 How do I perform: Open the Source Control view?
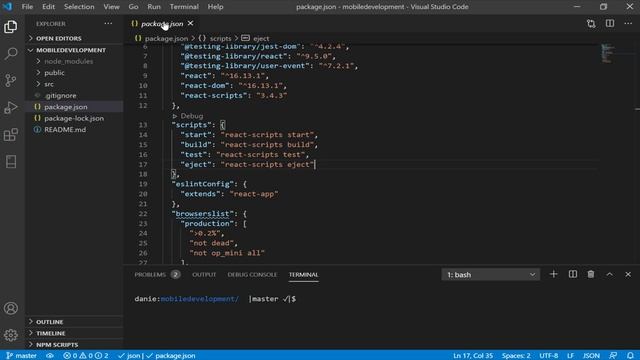click(x=11, y=80)
